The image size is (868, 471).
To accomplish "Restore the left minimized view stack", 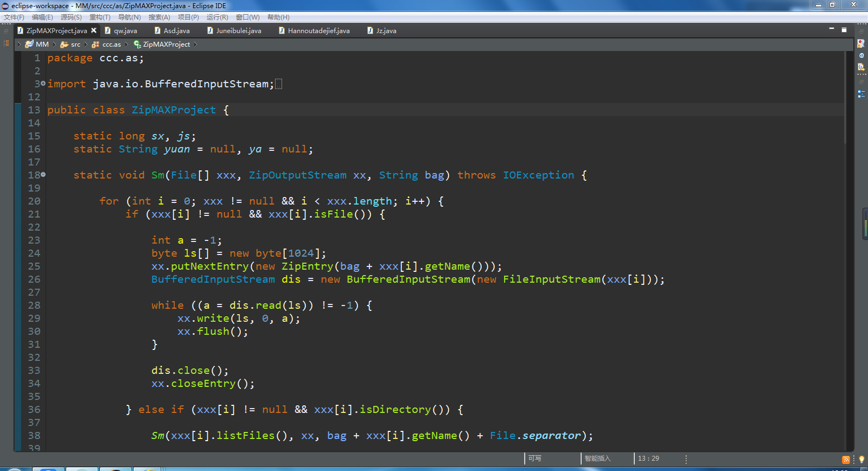I will point(7,31).
